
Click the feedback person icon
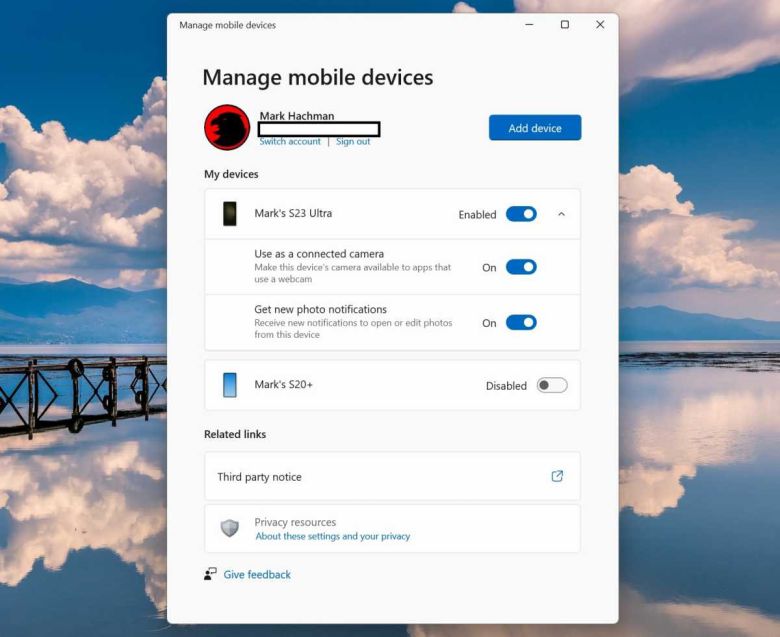pyautogui.click(x=210, y=574)
